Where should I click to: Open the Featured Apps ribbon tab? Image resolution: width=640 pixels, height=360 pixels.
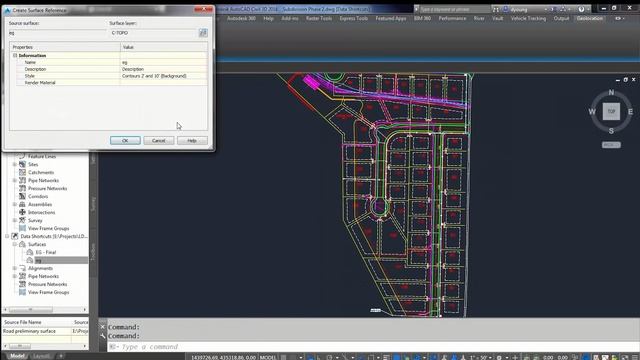(x=391, y=18)
